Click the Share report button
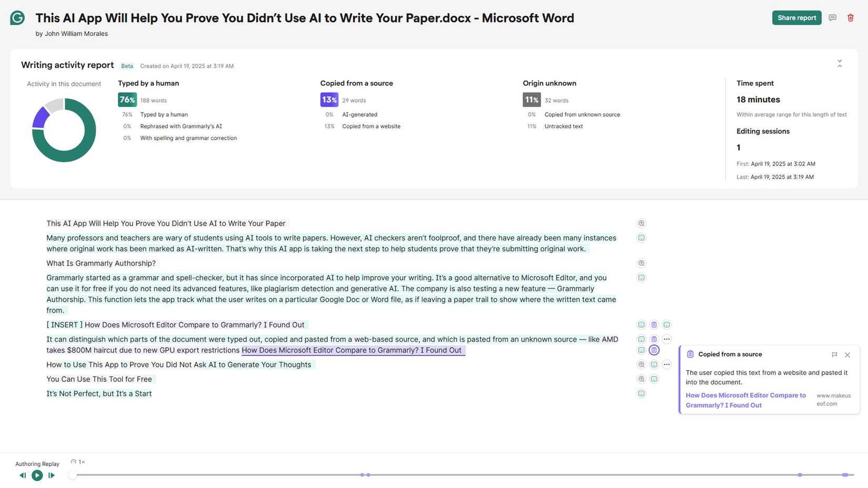The width and height of the screenshot is (868, 488). point(796,18)
